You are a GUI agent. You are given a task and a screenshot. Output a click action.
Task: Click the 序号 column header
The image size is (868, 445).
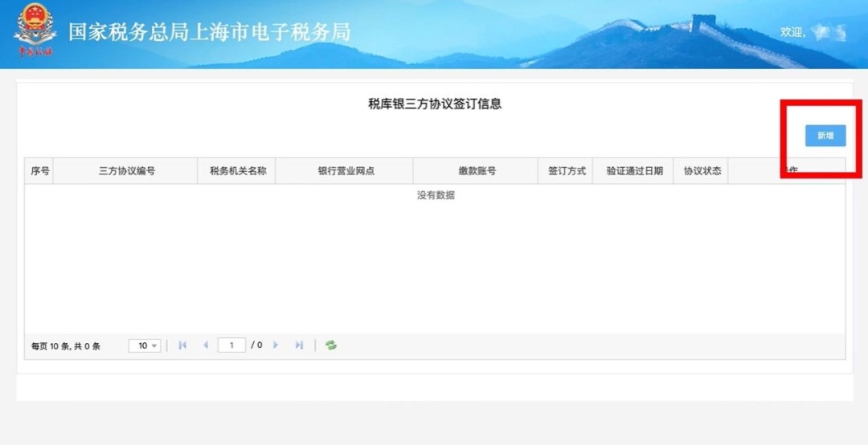tap(39, 171)
